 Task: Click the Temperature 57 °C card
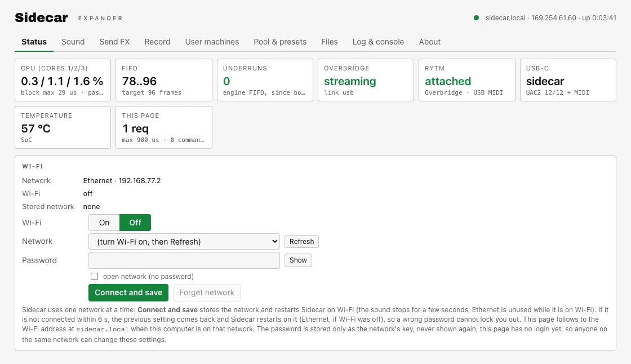pos(63,127)
